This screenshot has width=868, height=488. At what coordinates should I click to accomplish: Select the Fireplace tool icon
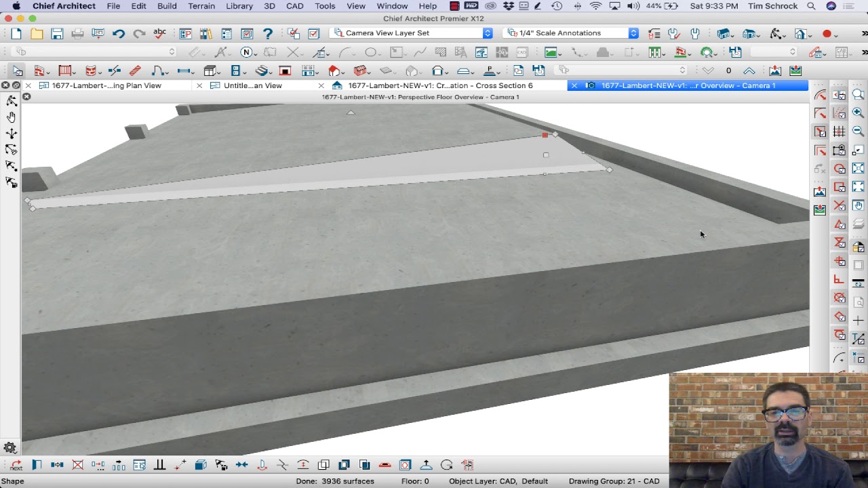coord(285,70)
